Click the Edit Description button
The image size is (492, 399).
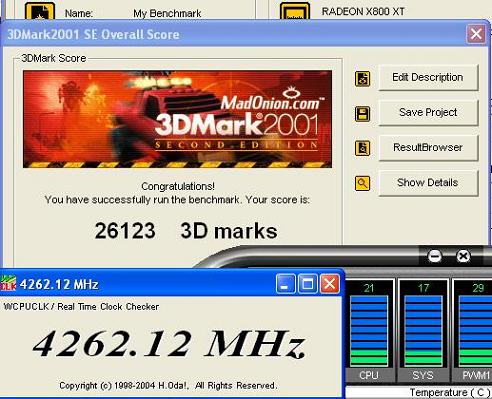pyautogui.click(x=428, y=77)
